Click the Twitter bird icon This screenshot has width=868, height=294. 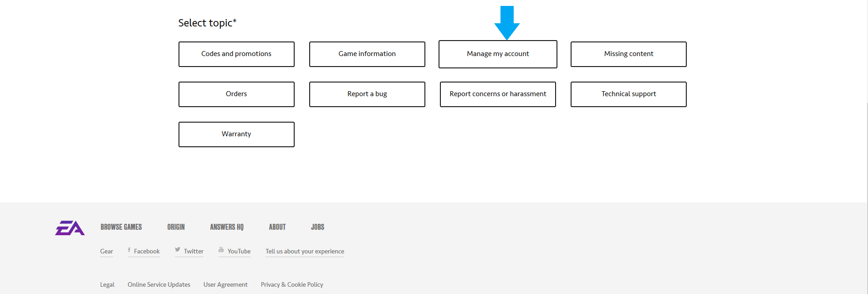point(178,250)
